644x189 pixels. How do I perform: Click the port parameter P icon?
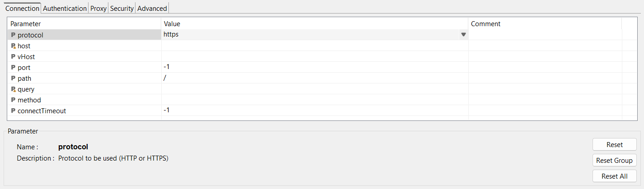[x=13, y=67]
